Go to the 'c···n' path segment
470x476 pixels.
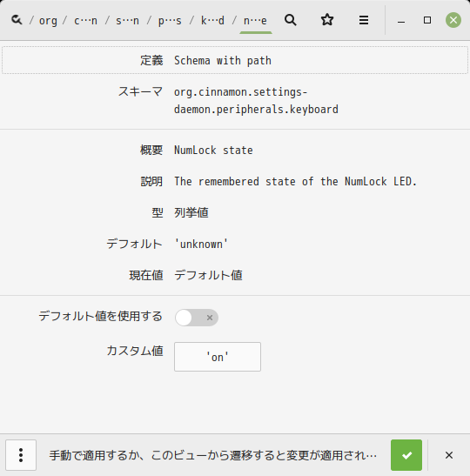click(85, 21)
